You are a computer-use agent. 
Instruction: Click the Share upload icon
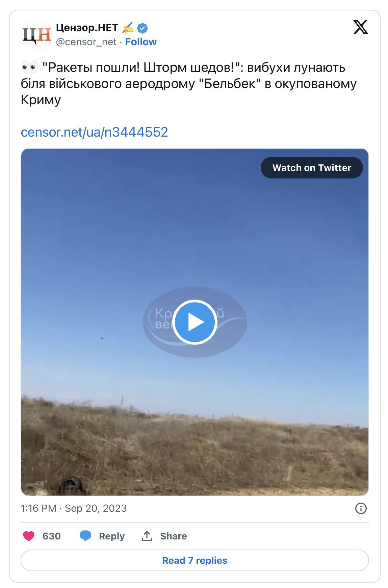[147, 536]
